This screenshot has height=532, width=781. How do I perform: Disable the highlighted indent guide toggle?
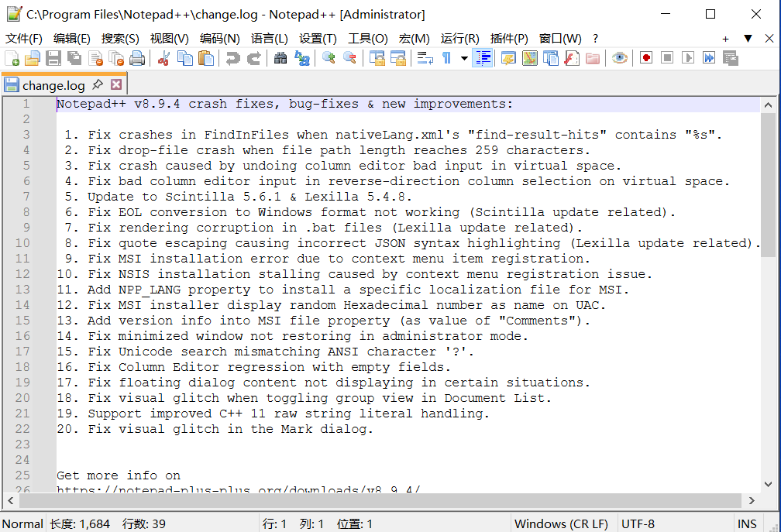[482, 58]
